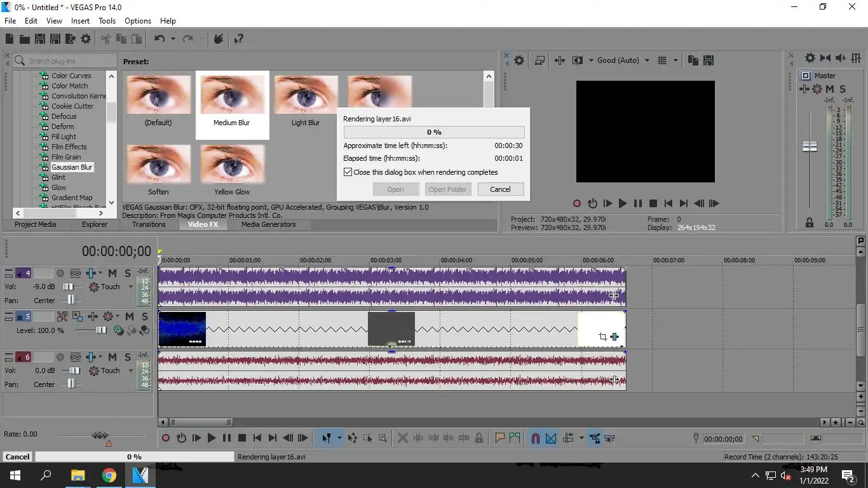Mute audio track 4
The width and height of the screenshot is (868, 488).
(112, 273)
